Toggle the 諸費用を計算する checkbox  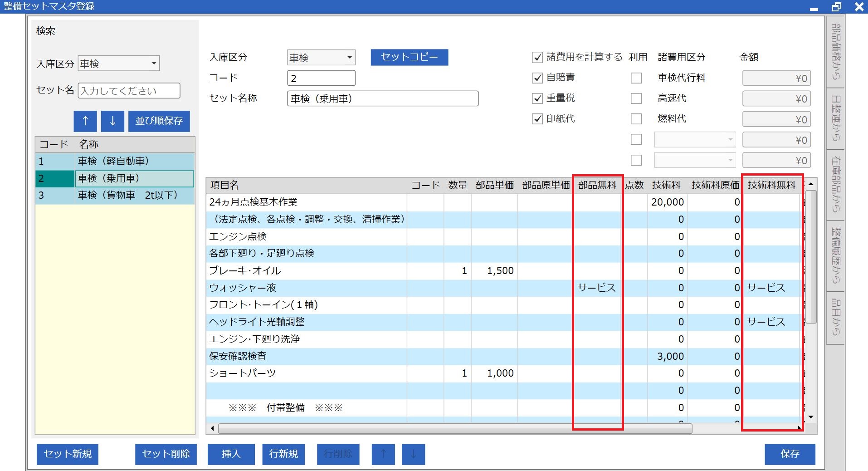[x=537, y=58]
